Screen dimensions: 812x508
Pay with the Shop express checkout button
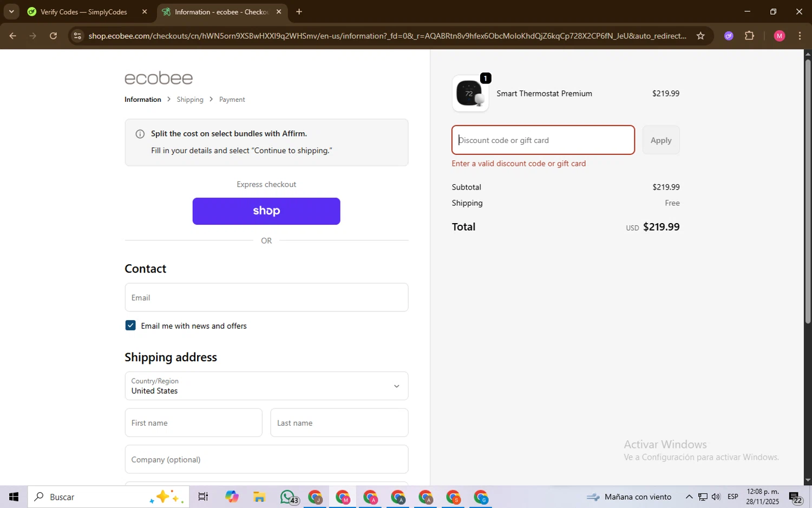point(266,211)
